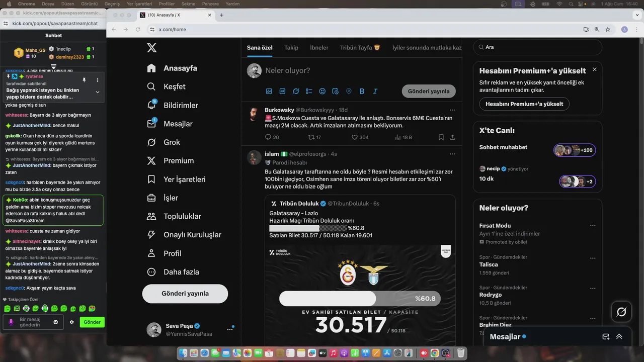Click Grok icon in post composer

[x=296, y=91]
